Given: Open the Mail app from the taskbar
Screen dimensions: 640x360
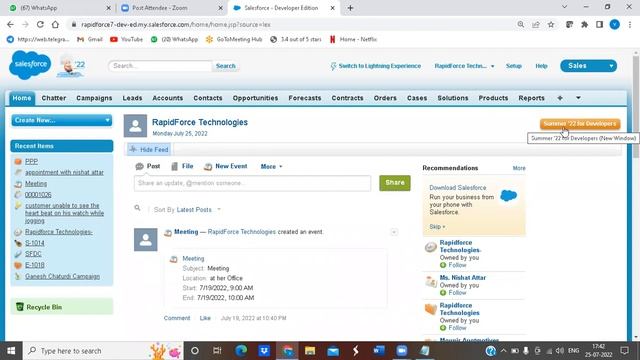Looking at the screenshot, I should click(x=333, y=351).
